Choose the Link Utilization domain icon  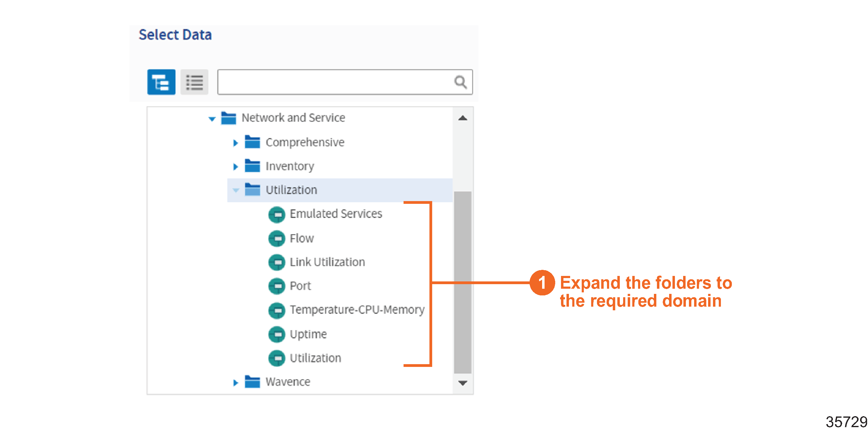click(x=277, y=262)
